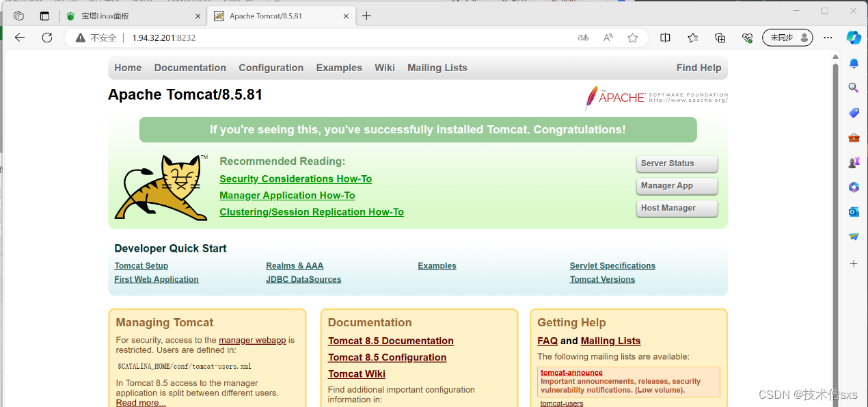Screen dimensions: 868x407
Task: Add a sidebar app with plus icon
Action: point(854,263)
